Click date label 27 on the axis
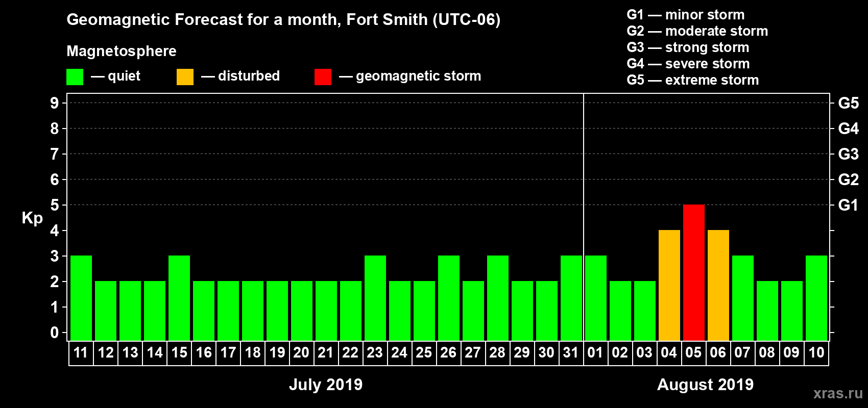This screenshot has width=868, height=408. click(x=473, y=353)
